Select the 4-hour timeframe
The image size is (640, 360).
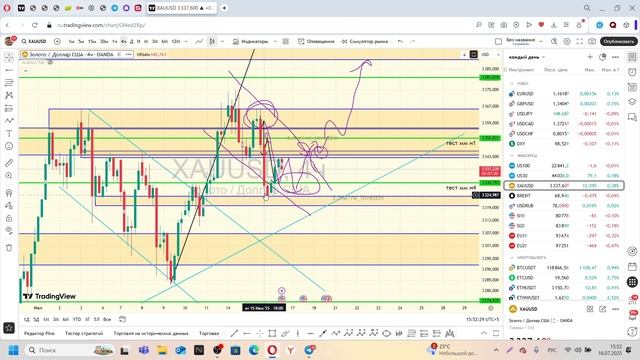pos(123,41)
